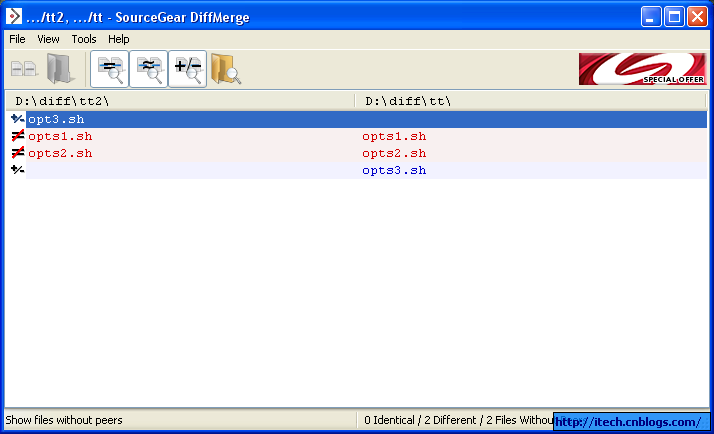Select blue opts3.sh entry
Viewport: 714px width, 434px height.
click(394, 170)
